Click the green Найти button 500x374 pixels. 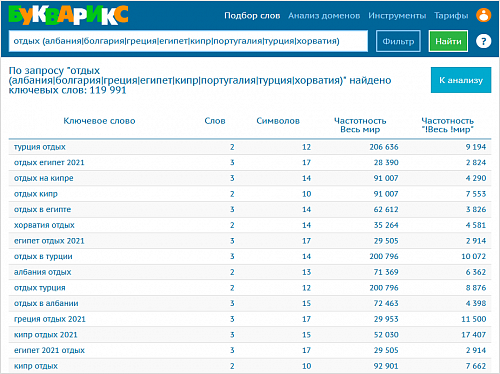coord(448,41)
